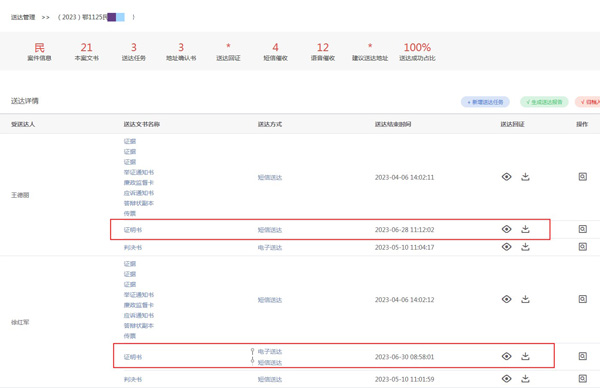Click the 送达结束时间 column header

(393, 124)
